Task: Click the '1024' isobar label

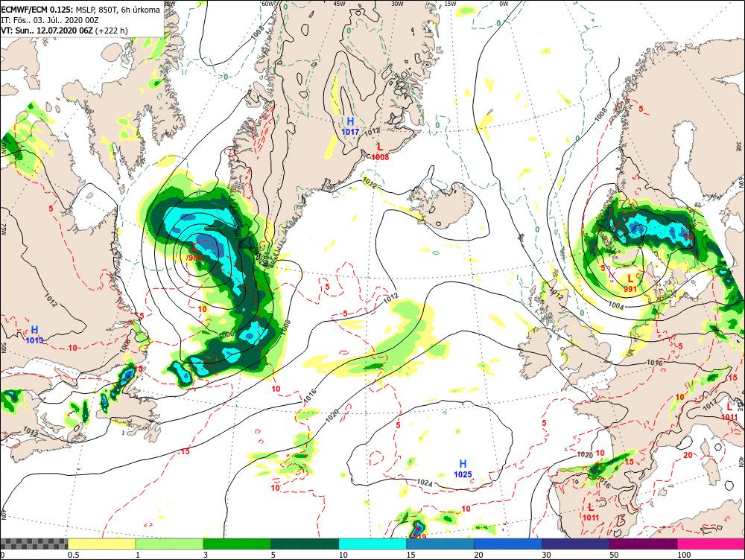Action: (424, 483)
